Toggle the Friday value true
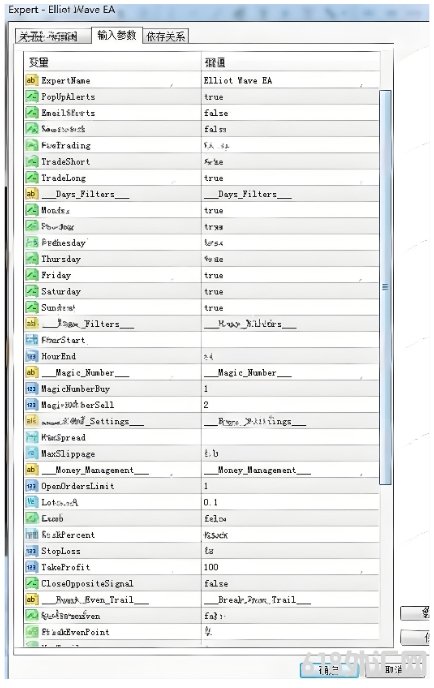434x688 pixels. (290, 275)
